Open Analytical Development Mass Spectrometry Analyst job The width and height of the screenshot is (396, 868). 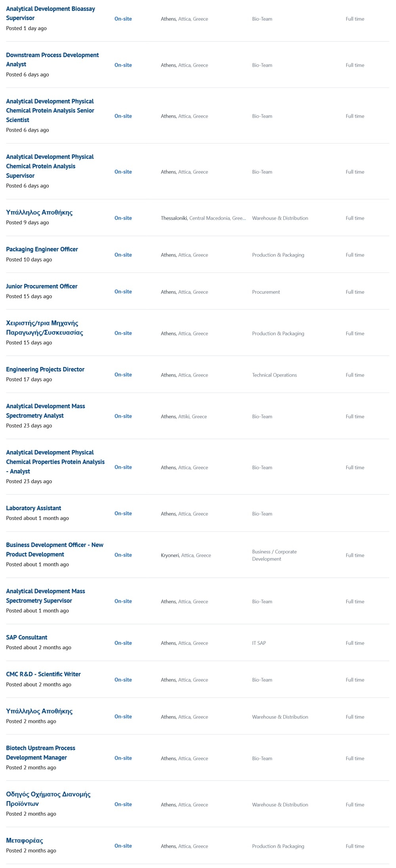click(45, 411)
